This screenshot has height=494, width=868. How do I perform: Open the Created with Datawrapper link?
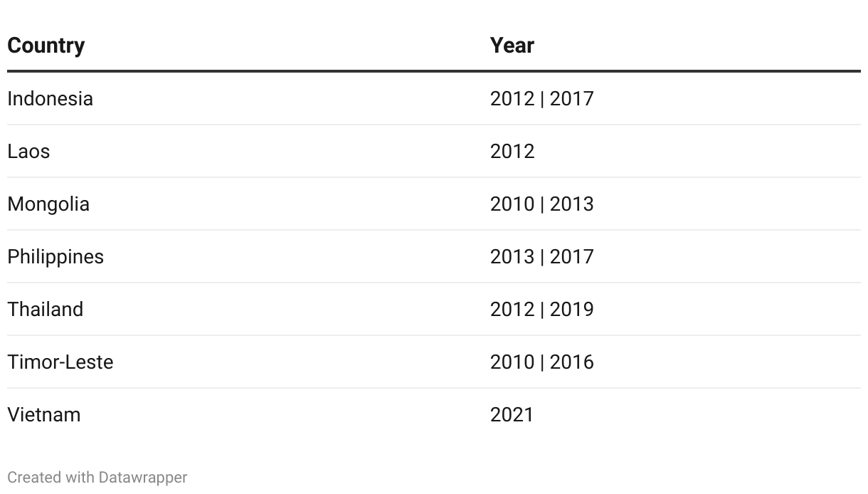97,477
